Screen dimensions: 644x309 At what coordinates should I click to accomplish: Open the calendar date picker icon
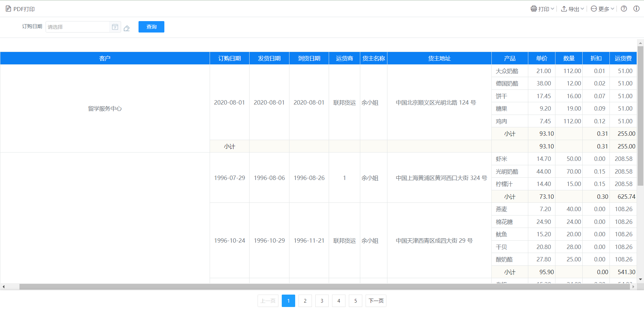[x=115, y=27]
